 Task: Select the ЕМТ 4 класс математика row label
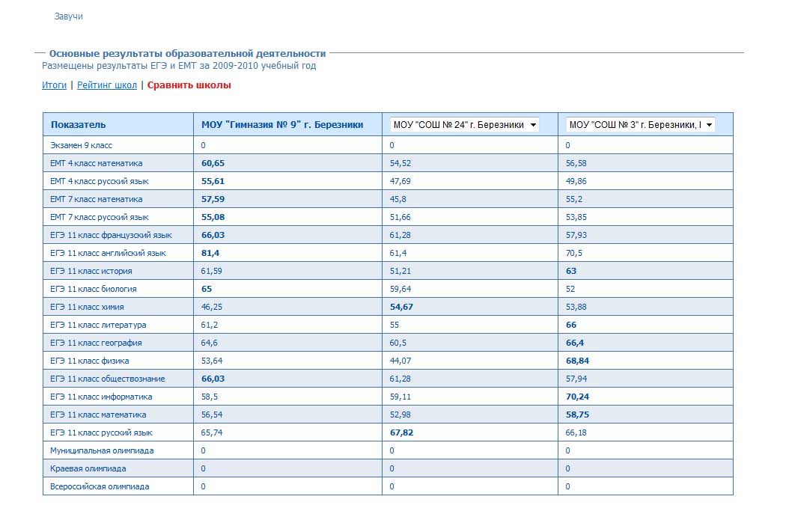[x=96, y=163]
